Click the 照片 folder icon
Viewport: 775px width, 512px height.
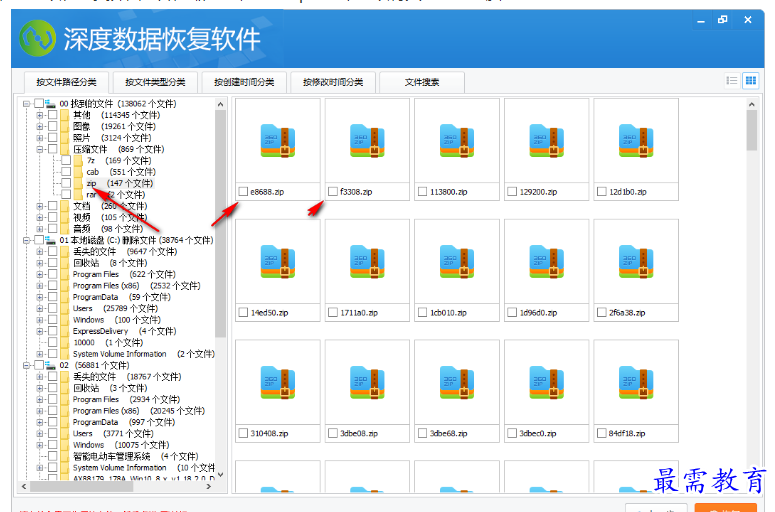pyautogui.click(x=65, y=138)
